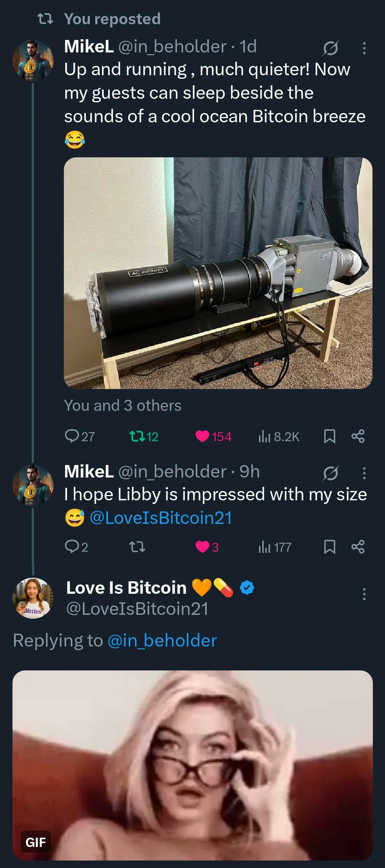
Task: Open the AC Infinity miner photo
Action: [218, 273]
